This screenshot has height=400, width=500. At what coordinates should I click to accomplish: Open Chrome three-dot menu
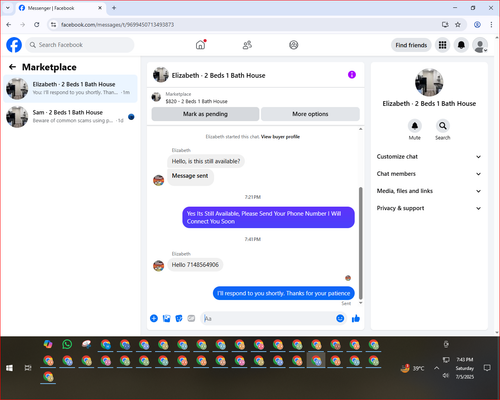pyautogui.click(x=491, y=25)
